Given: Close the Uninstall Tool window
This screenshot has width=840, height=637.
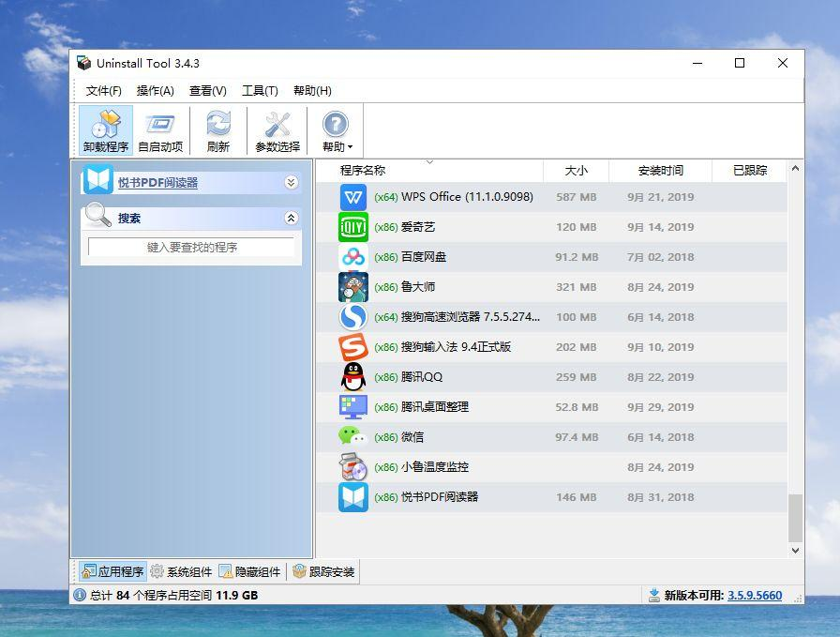Looking at the screenshot, I should point(783,63).
